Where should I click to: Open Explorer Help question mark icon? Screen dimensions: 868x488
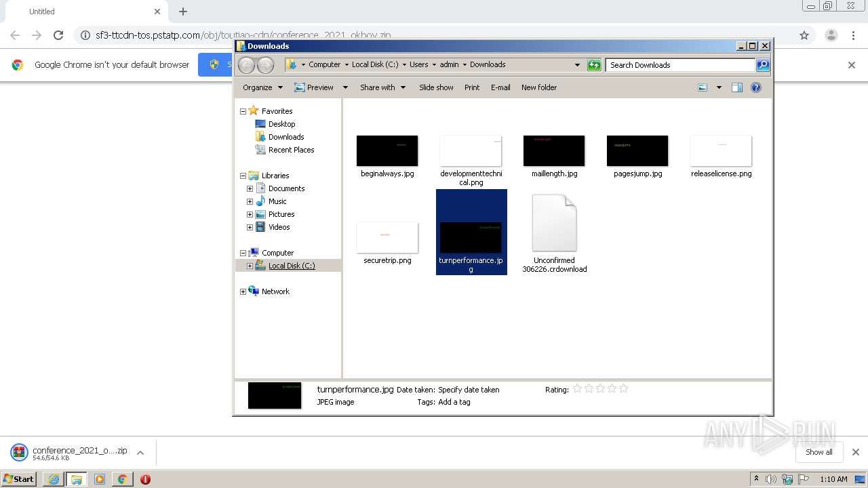point(756,87)
